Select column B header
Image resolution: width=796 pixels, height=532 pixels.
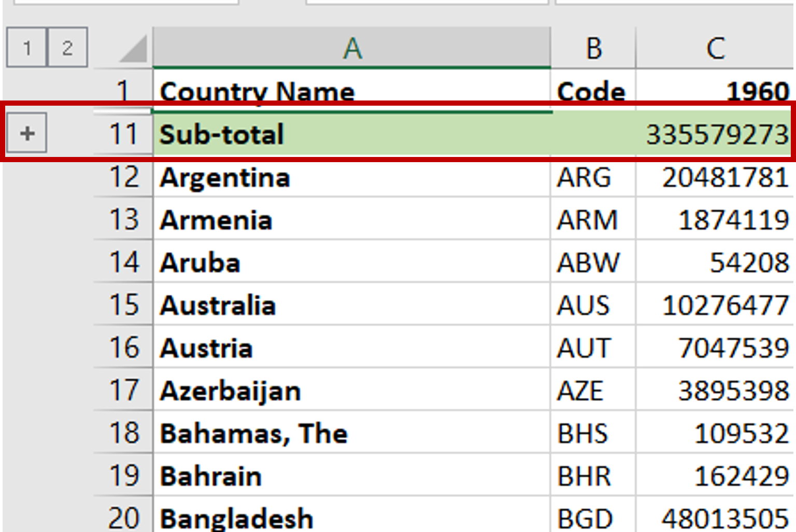pos(593,48)
